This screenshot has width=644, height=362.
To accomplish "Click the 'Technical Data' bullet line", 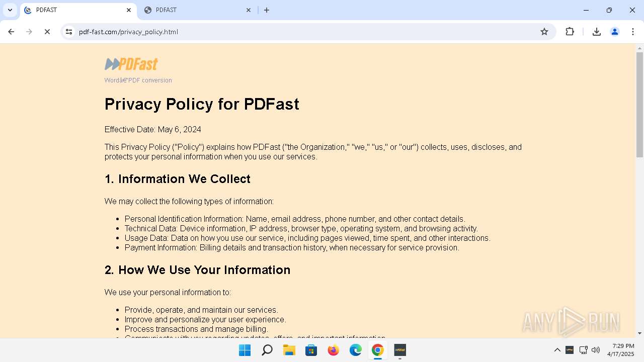I will click(301, 229).
